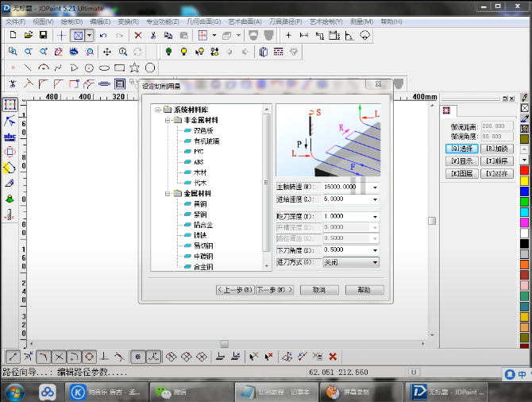Collapse the 非金属材料 tree node
Image resolution: width=532 pixels, height=402 pixels.
(x=168, y=120)
